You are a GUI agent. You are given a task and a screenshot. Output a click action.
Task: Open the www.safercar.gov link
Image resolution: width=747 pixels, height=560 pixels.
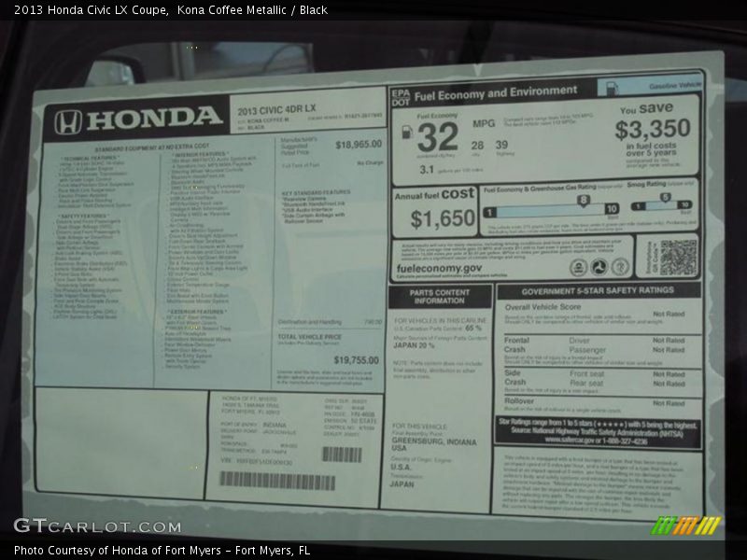click(x=570, y=441)
